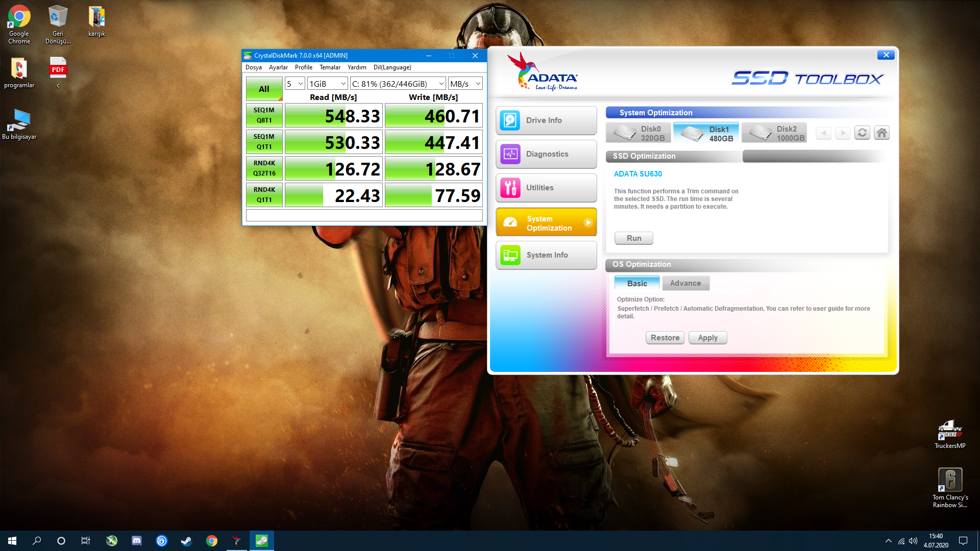Click the System Optimization wrench icon
Viewport: 980px width, 551px height.
point(510,221)
